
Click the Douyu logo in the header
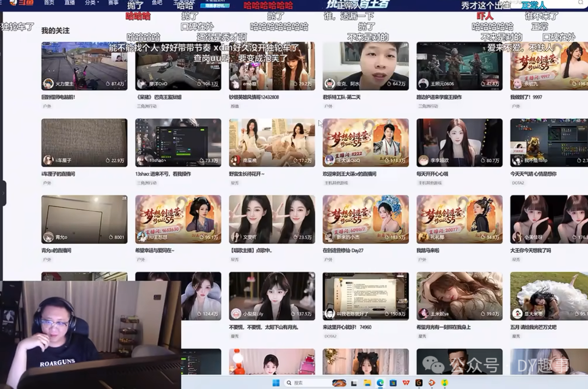[21, 3]
